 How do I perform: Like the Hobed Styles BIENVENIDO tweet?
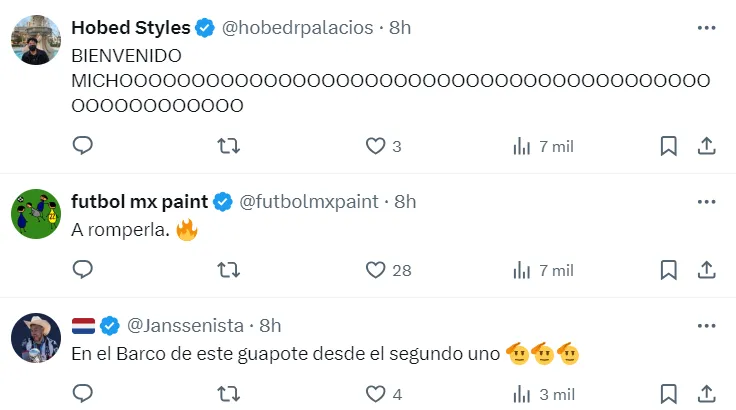tap(375, 146)
